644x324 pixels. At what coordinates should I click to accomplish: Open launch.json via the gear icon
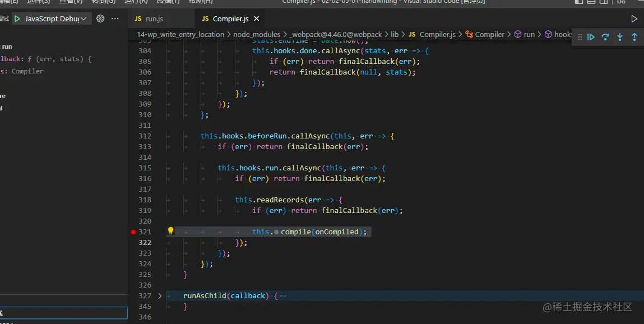(100, 18)
